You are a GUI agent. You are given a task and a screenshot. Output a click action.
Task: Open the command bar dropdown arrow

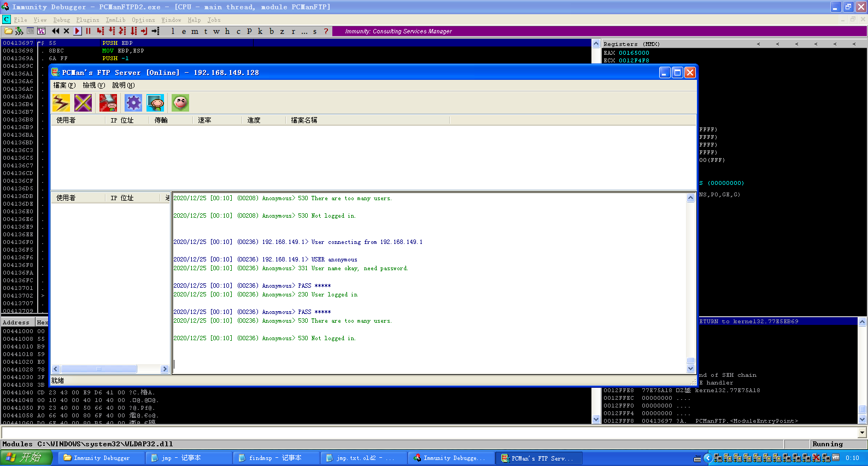point(863,433)
